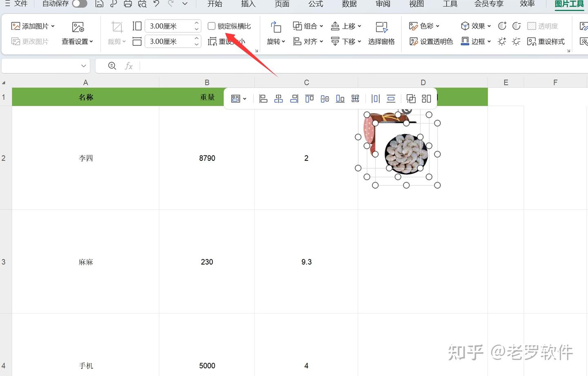This screenshot has width=588, height=376.
Task: Switch to the 数据 tab
Action: tap(349, 4)
